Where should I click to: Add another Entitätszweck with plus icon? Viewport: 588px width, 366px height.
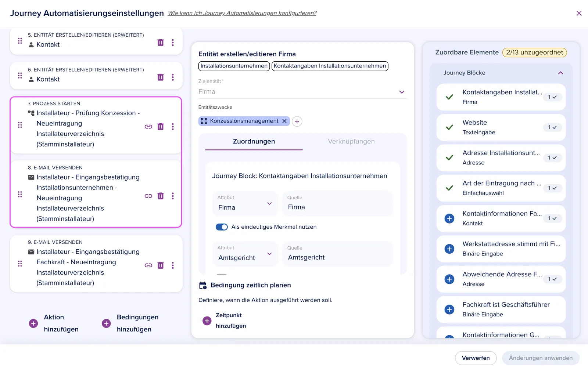(297, 122)
